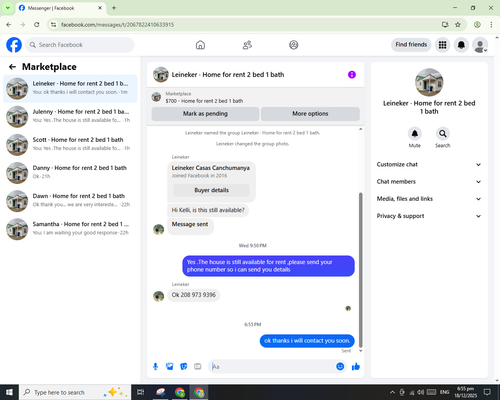The image size is (500, 400).
Task: Go back using Marketplace arrow
Action: click(12, 67)
